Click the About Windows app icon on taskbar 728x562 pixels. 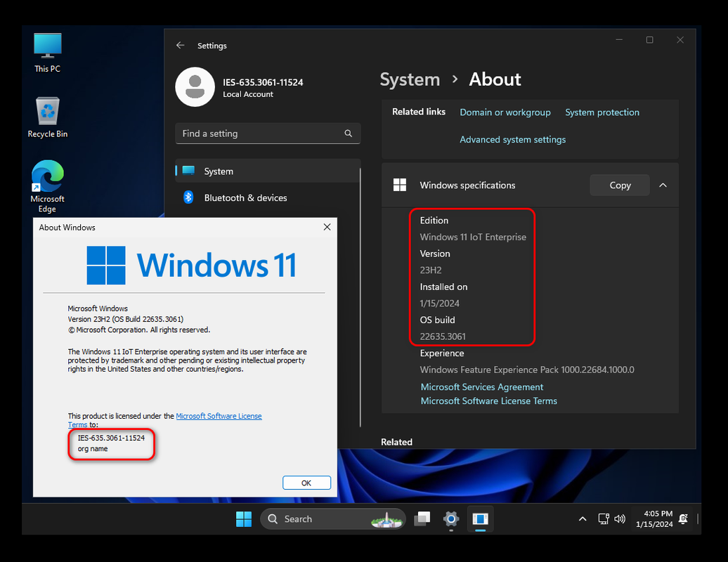coord(480,519)
